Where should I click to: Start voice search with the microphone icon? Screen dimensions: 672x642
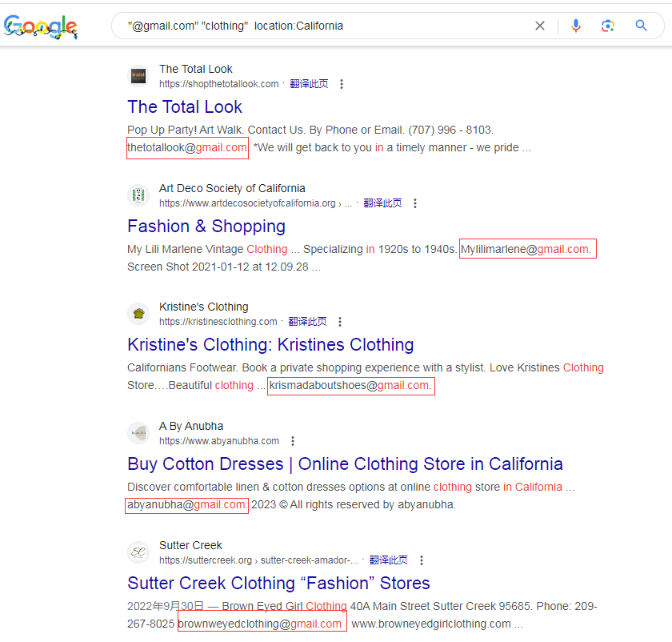576,26
